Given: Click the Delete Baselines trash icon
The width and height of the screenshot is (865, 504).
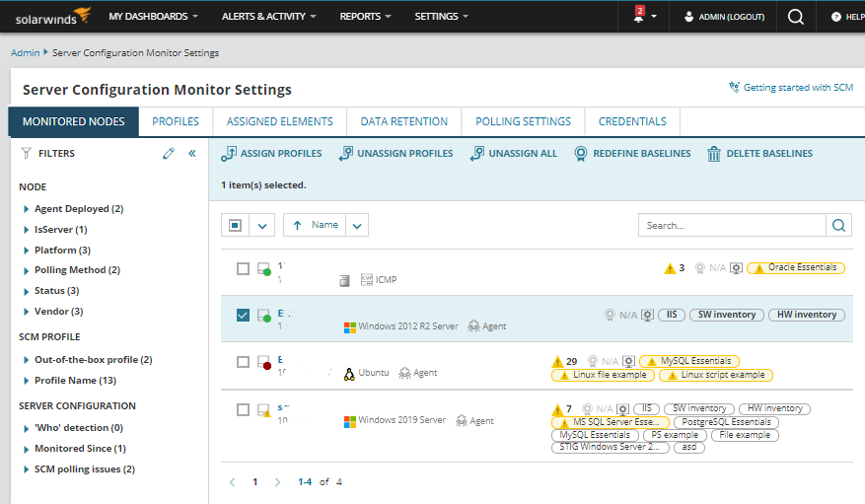Looking at the screenshot, I should [x=713, y=154].
